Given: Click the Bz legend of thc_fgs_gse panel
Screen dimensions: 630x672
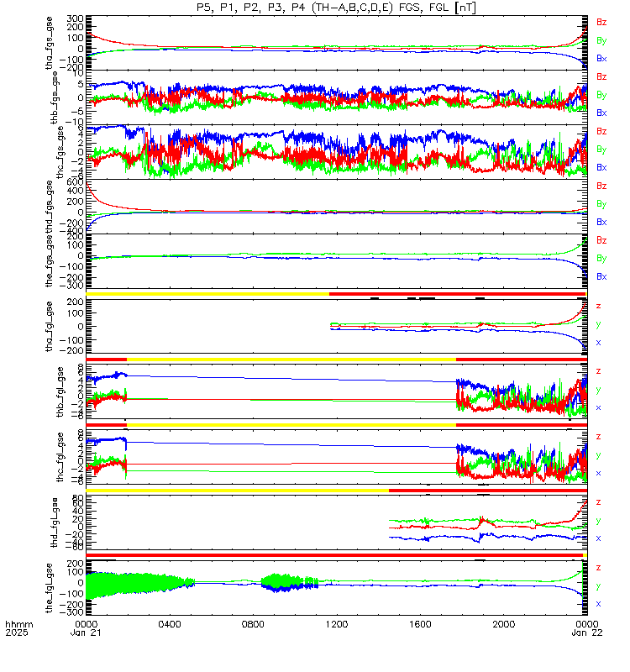Looking at the screenshot, I should click(x=601, y=131).
